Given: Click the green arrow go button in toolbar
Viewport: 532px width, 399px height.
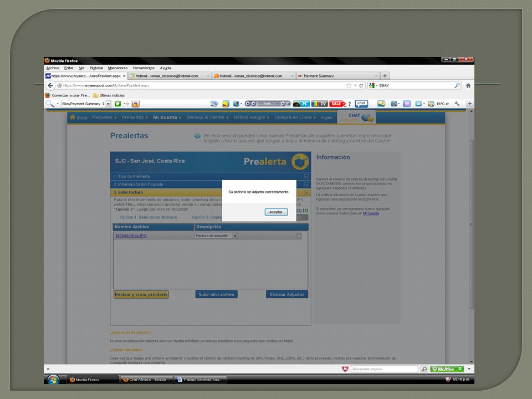Looking at the screenshot, I should point(117,104).
